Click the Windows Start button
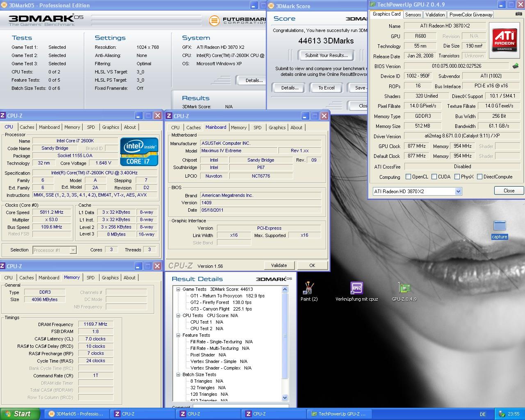Viewport: 525px width, 420px height. tap(20, 414)
